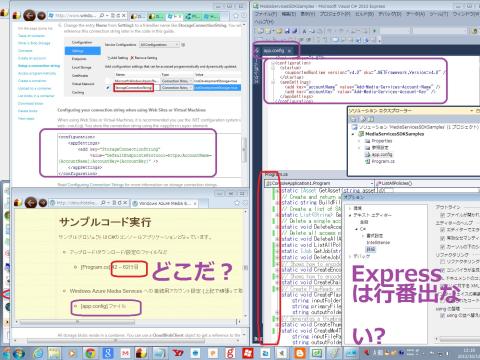Collapse MediaServicesSDKSamples project node in Solution Explorer
The height and width of the screenshot is (360, 480).
[x=353, y=134]
